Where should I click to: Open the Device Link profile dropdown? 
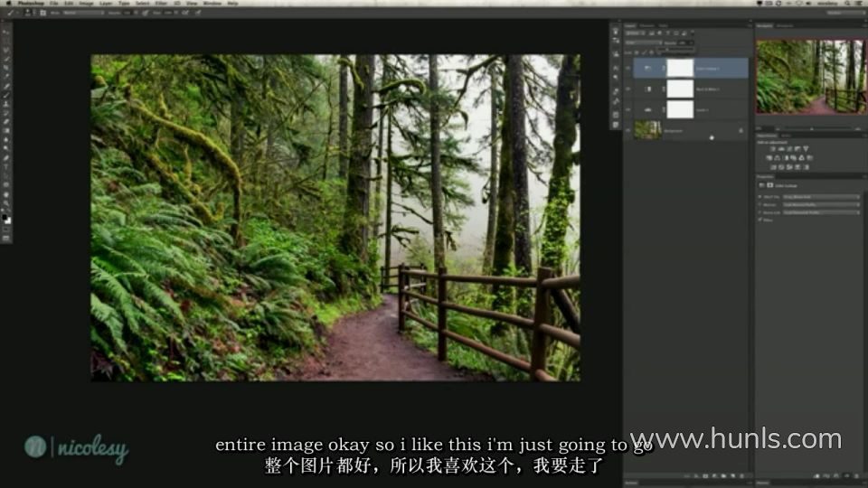pyautogui.click(x=822, y=212)
